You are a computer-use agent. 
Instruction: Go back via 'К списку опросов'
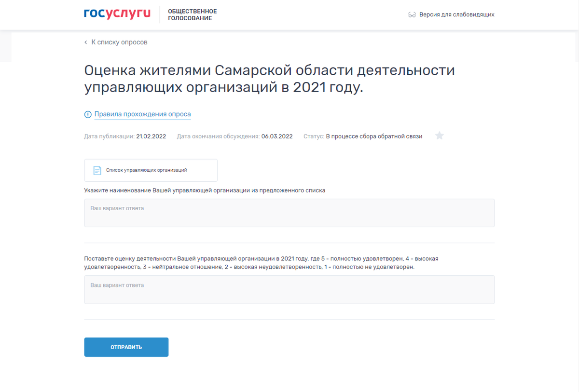pyautogui.click(x=119, y=42)
